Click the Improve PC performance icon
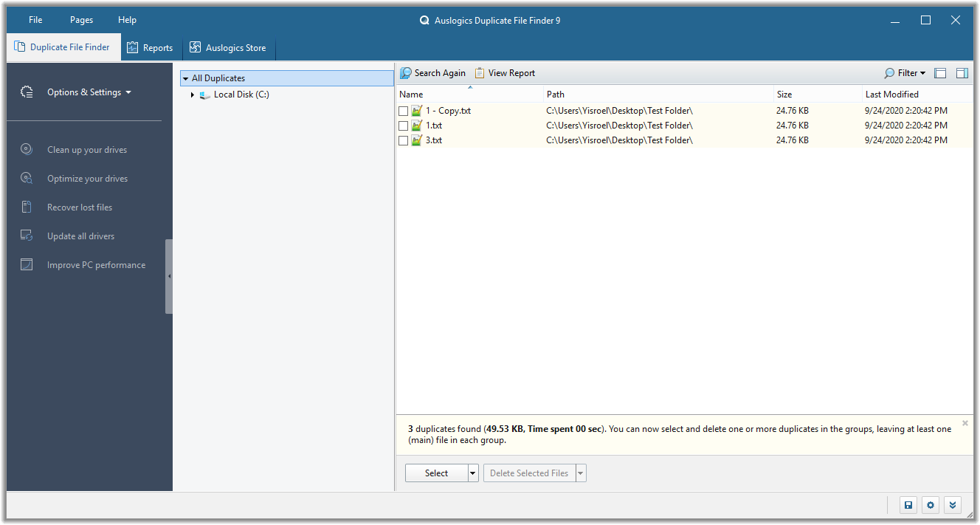 pos(27,264)
